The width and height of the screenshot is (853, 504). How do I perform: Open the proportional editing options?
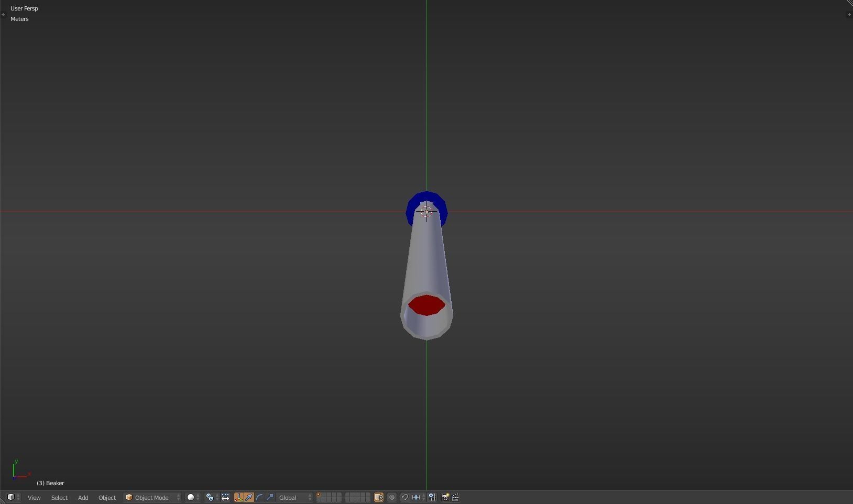392,497
